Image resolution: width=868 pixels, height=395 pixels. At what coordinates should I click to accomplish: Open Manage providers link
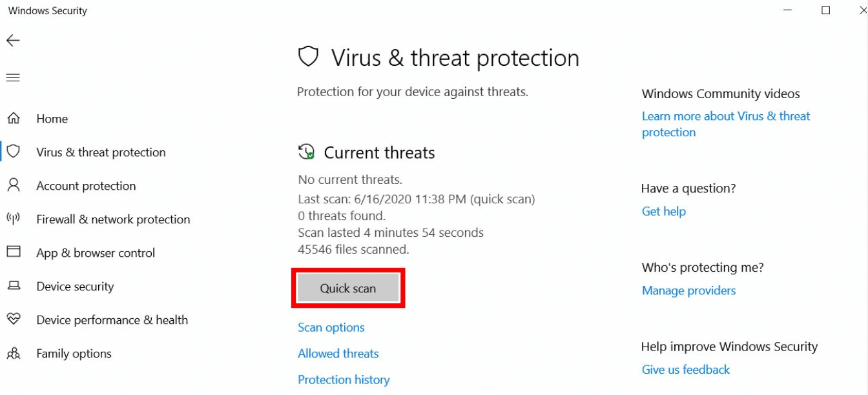tap(688, 291)
